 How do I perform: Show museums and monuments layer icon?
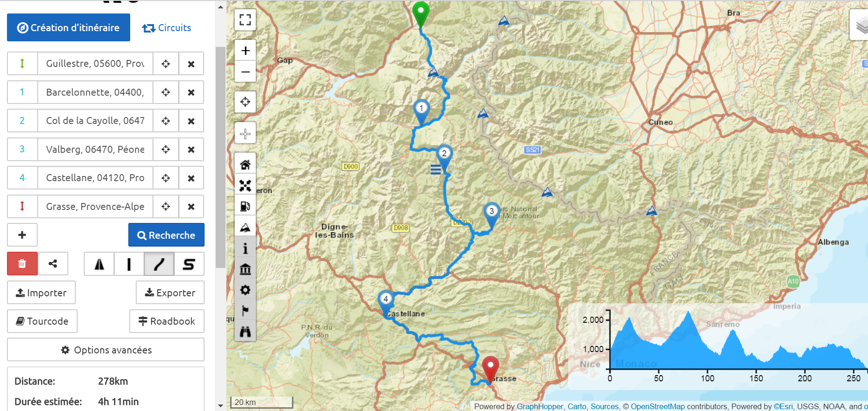(245, 269)
